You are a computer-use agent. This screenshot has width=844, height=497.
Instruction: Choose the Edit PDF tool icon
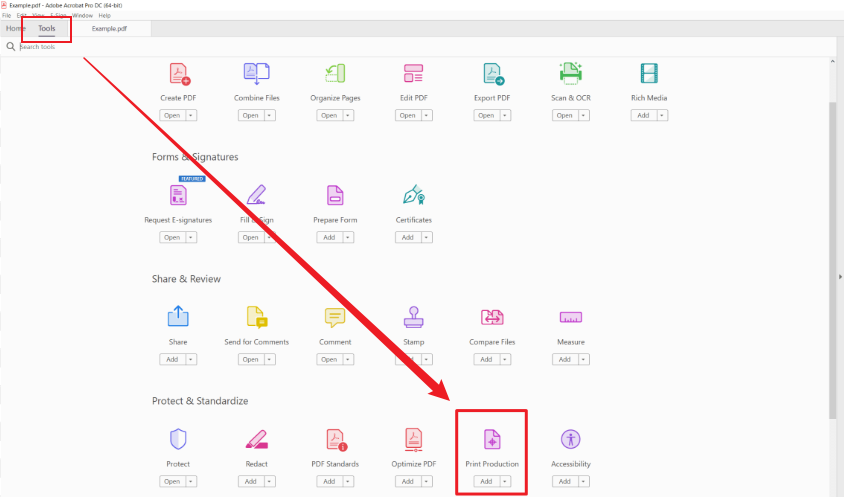click(413, 73)
